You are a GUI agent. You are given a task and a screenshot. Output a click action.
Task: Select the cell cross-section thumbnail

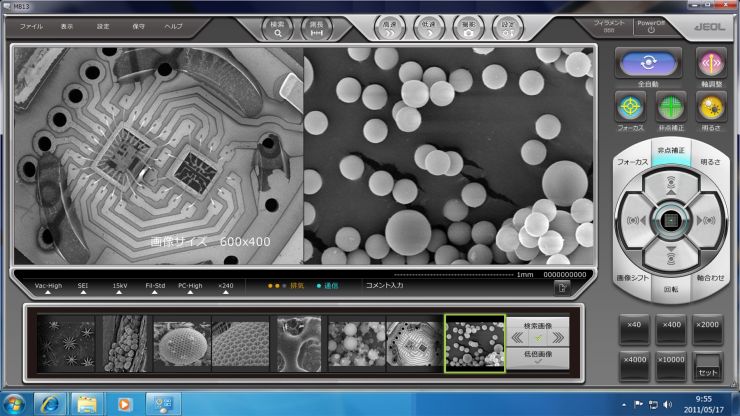point(299,343)
